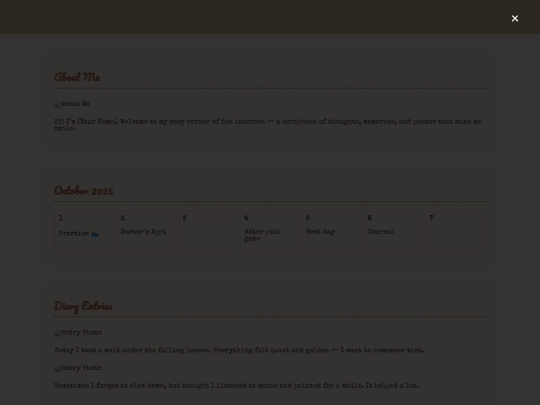Open calendar day 4 Water polo game
540x405 pixels.
coord(270,232)
